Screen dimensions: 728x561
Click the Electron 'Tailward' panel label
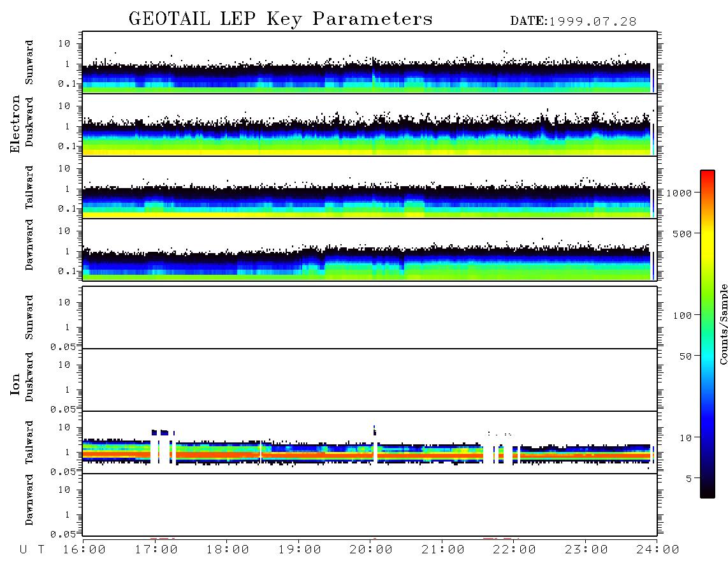[29, 187]
